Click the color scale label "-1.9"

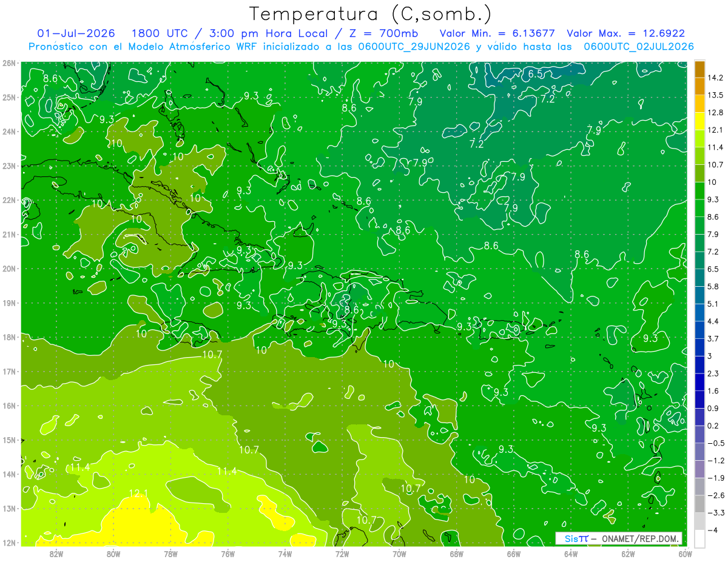[715, 478]
